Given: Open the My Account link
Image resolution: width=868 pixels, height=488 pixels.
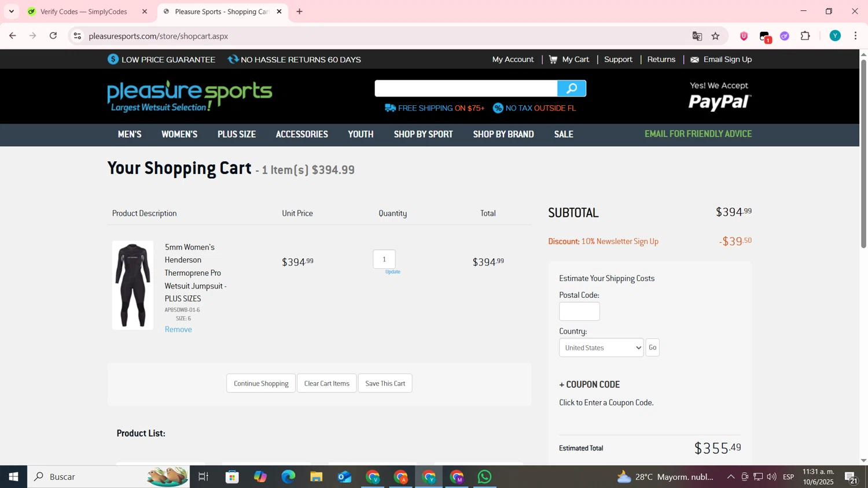Looking at the screenshot, I should 513,60.
